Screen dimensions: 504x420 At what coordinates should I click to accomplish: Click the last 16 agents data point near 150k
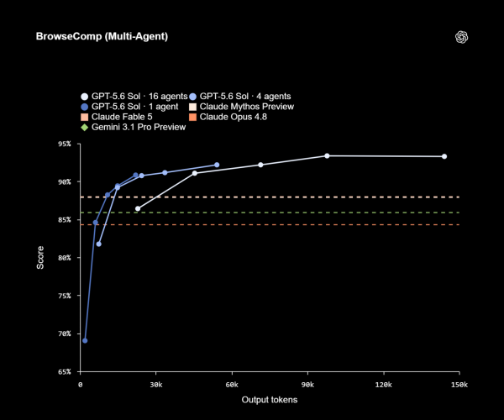point(444,156)
